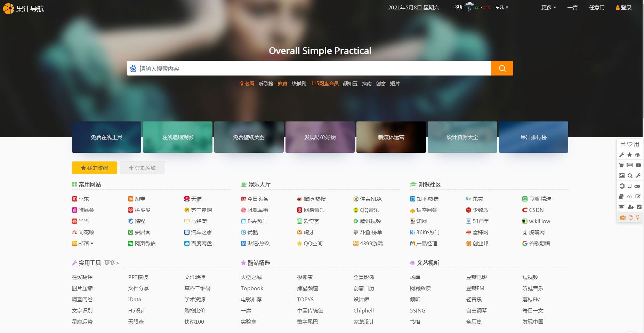Viewport: 644px width, 333px height.
Task: Click the orange medkit icon in the side panel
Action: point(622,217)
